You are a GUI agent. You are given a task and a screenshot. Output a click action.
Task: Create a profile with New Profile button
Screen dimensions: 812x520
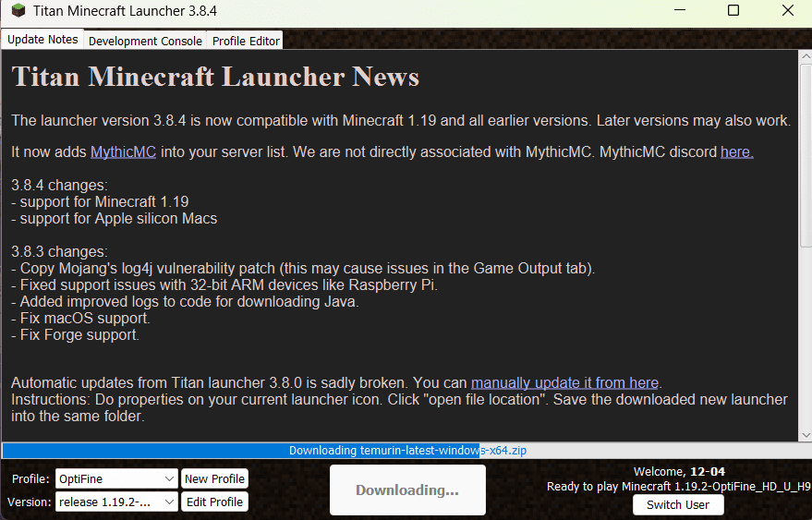pyautogui.click(x=214, y=479)
